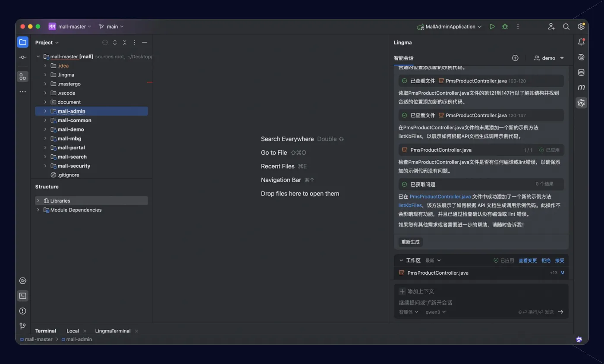Click the 查看变更 link
This screenshot has width=604, height=364.
[528, 260]
